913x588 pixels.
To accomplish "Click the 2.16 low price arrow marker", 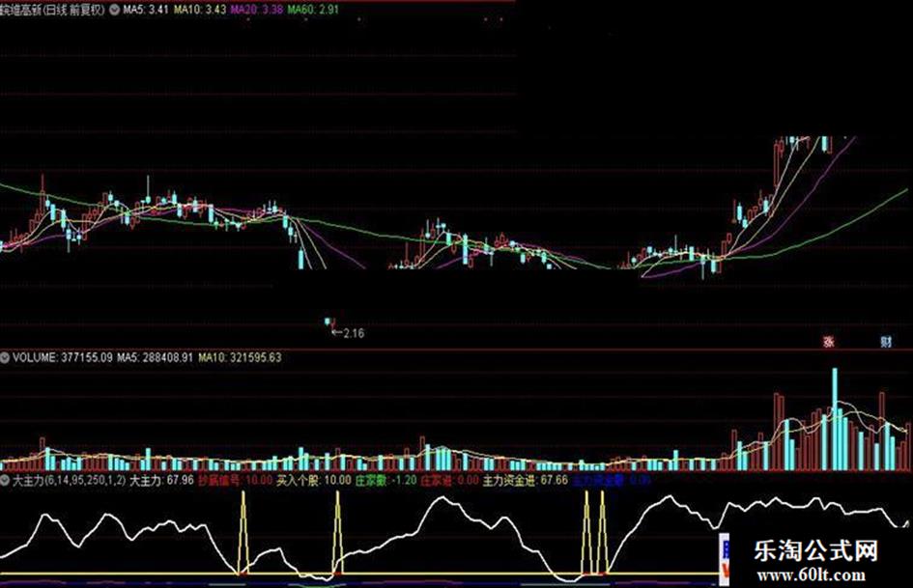I will click(348, 332).
